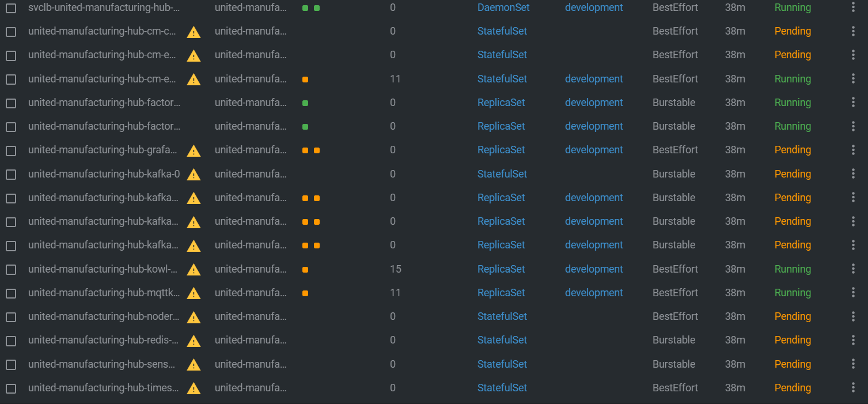Open development node link in svclb row
Image resolution: width=868 pixels, height=404 pixels.
pyautogui.click(x=594, y=7)
